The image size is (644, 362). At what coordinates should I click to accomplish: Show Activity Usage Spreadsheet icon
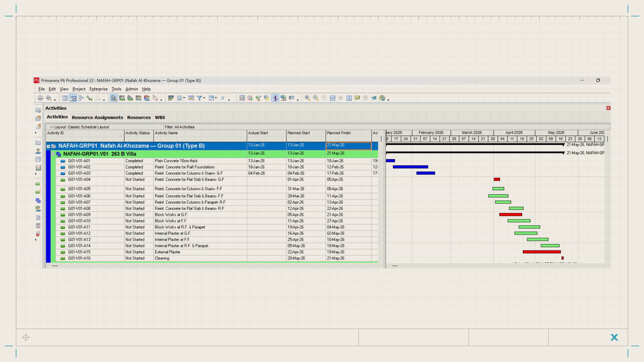[122, 98]
